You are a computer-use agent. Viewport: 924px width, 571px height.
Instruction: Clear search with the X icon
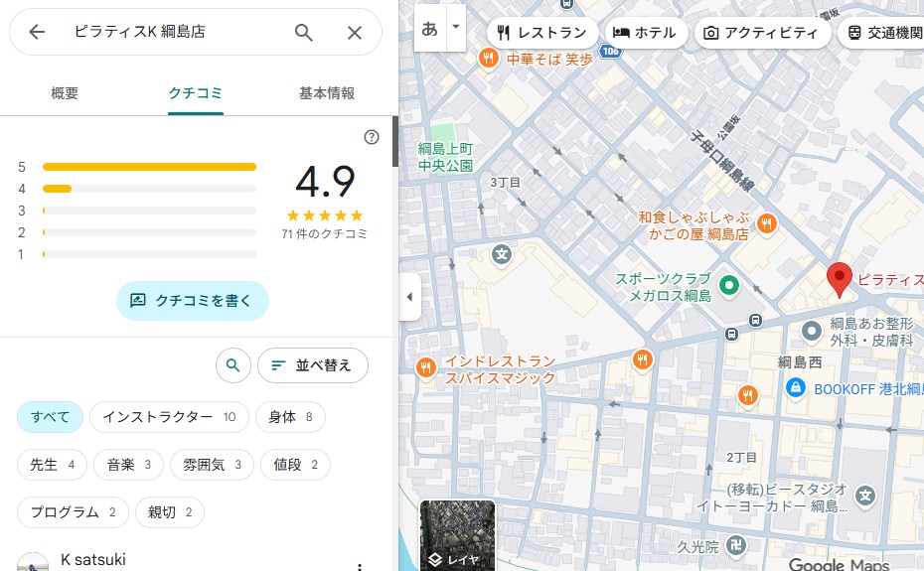click(x=355, y=32)
